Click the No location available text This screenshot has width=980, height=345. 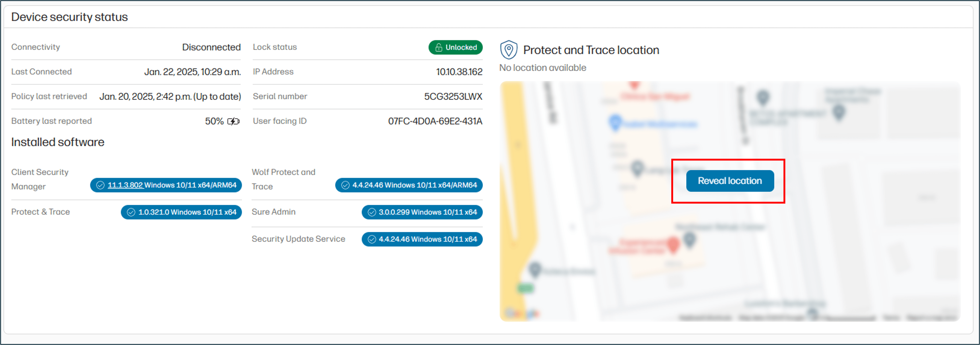click(543, 68)
